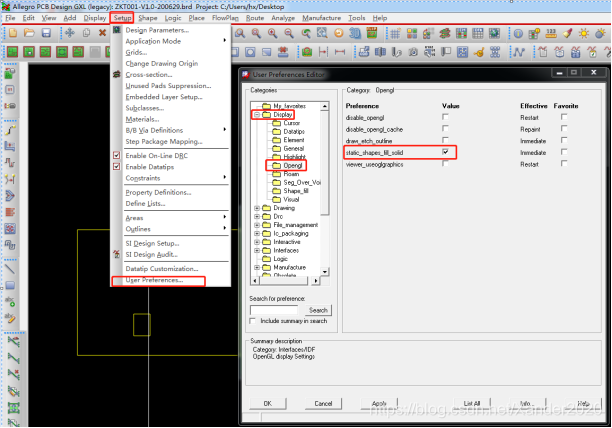The width and height of the screenshot is (612, 428).
Task: Click the Save disk icon in toolbar
Action: (46, 33)
